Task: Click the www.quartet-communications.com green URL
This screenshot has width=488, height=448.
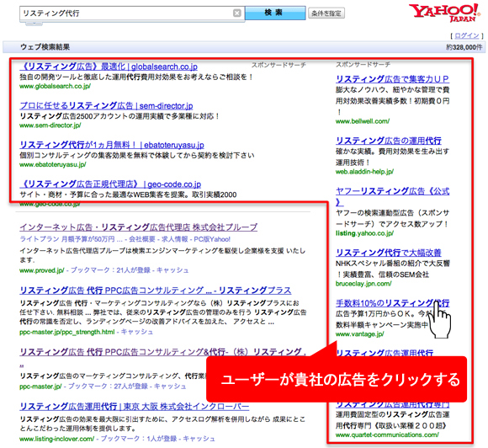Action: pos(387,435)
